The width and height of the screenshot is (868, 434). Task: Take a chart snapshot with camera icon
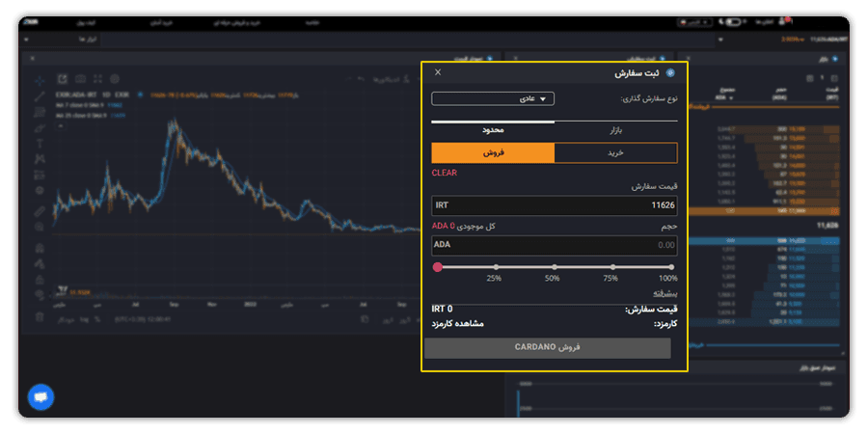[x=80, y=79]
